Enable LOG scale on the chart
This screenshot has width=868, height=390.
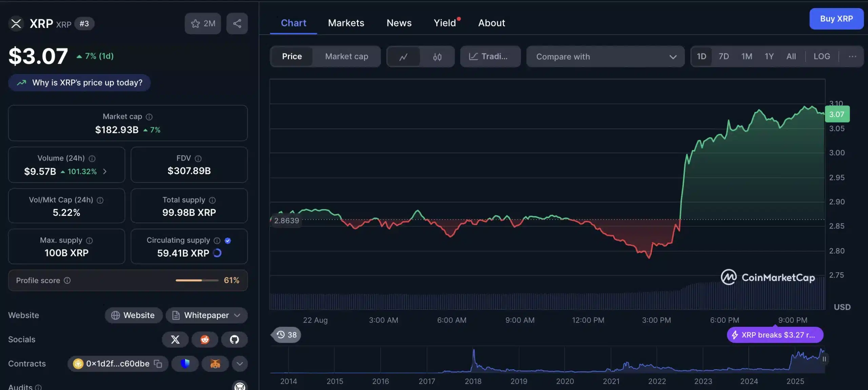[822, 56]
